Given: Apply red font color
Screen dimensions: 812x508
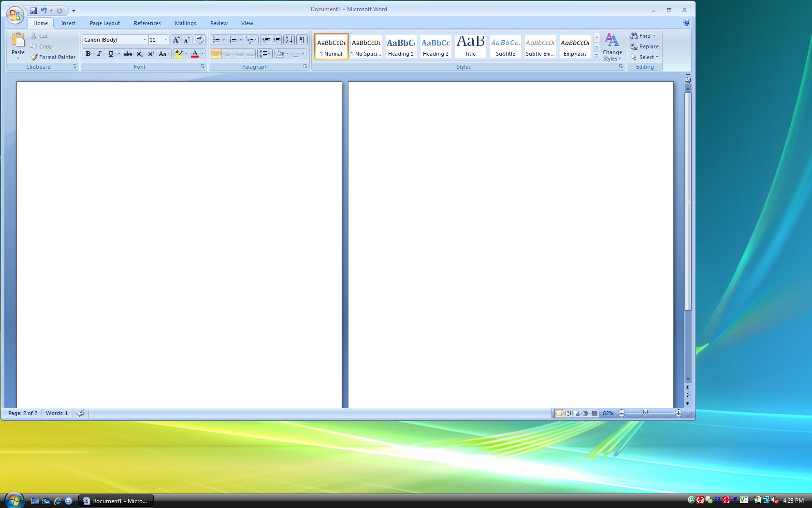Looking at the screenshot, I should (x=195, y=54).
